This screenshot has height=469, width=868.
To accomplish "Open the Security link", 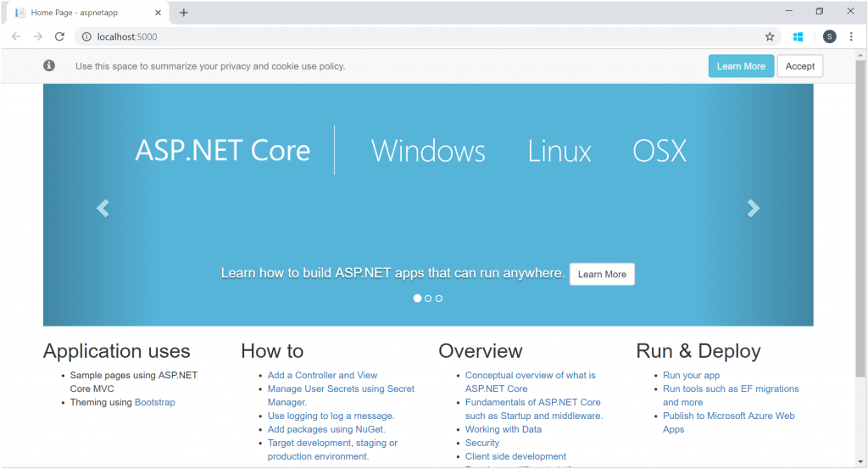I will pyautogui.click(x=482, y=443).
